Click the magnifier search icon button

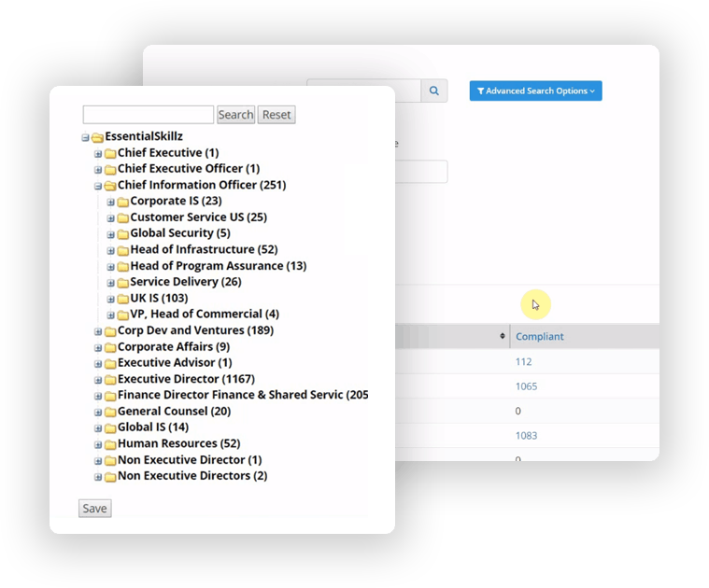pyautogui.click(x=434, y=91)
